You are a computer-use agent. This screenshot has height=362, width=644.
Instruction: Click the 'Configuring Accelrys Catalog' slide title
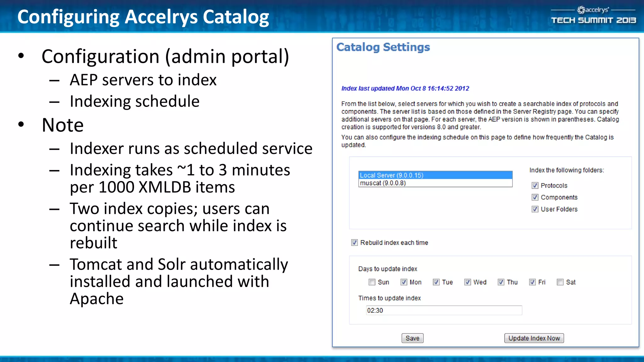coord(143,17)
